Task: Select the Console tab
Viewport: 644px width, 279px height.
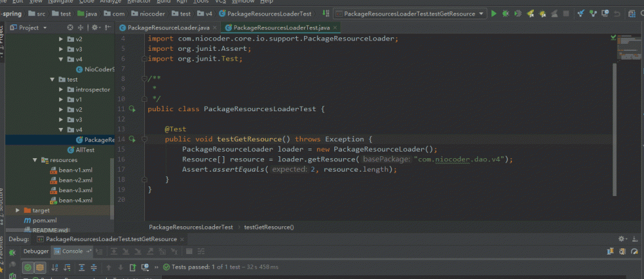Action: point(72,251)
